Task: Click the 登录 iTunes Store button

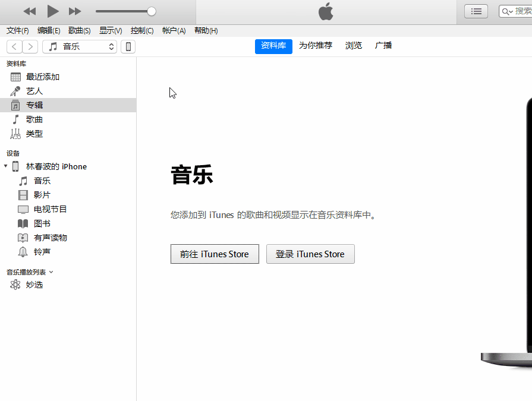Action: click(310, 254)
